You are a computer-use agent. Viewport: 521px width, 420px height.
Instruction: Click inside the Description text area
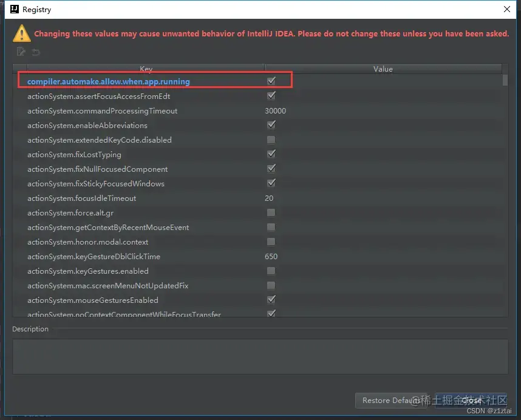tap(260, 357)
